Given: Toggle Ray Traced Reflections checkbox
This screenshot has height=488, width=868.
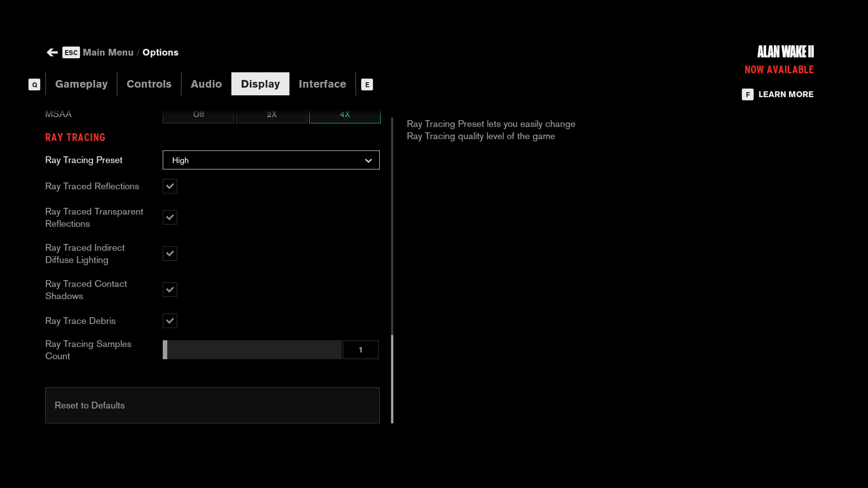Looking at the screenshot, I should 170,186.
